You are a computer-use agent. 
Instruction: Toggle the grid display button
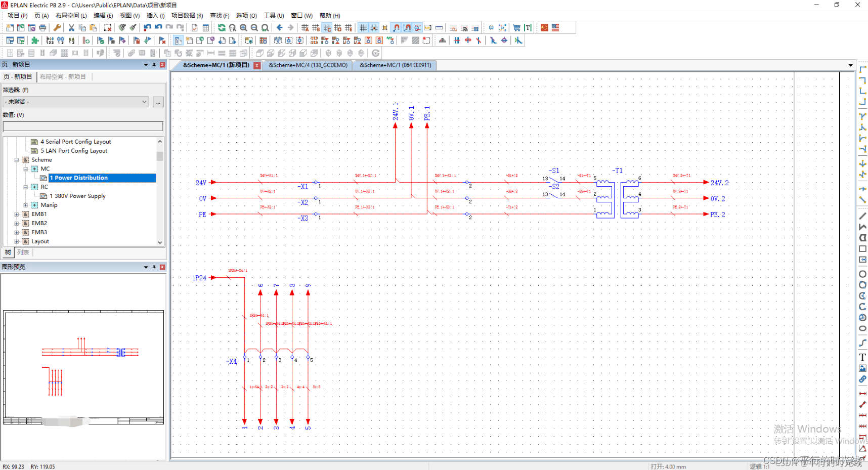363,28
